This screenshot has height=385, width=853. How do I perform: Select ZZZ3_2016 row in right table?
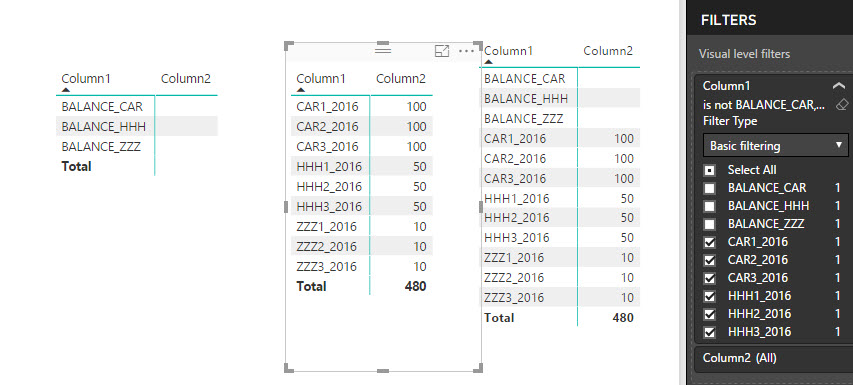[559, 298]
